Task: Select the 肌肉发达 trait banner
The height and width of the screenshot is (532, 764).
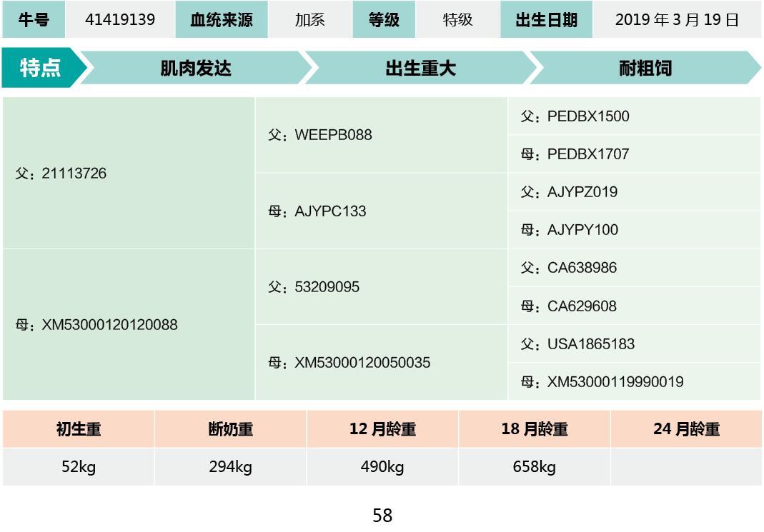Action: 196,69
